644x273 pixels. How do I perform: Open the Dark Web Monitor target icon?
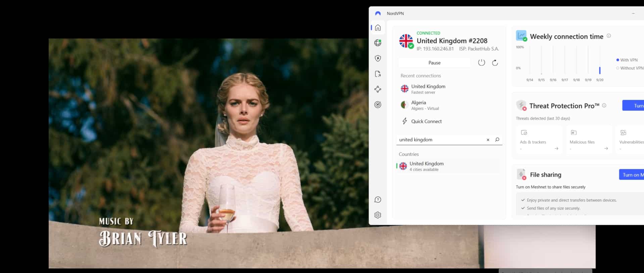click(x=378, y=105)
